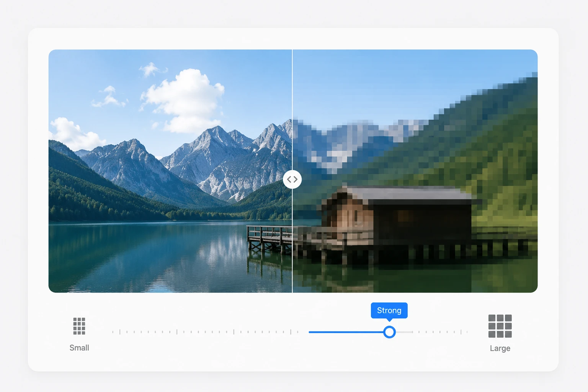Viewport: 588px width, 392px height.
Task: Click the pixelation strength slider thumb
Action: (389, 332)
